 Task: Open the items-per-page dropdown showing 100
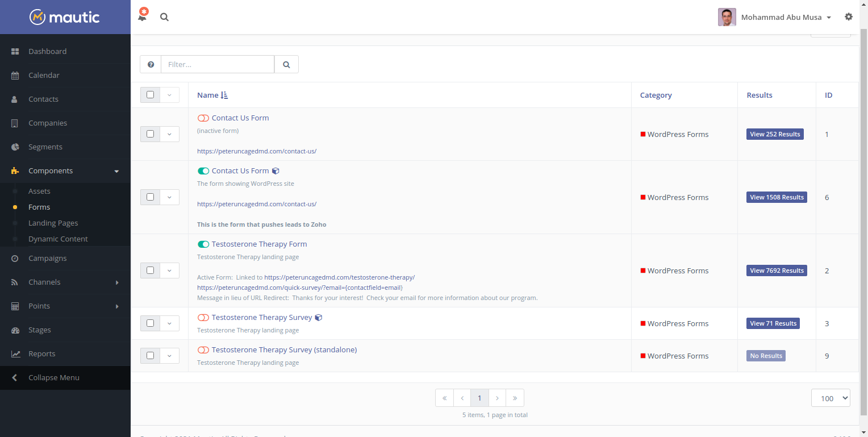tap(831, 398)
